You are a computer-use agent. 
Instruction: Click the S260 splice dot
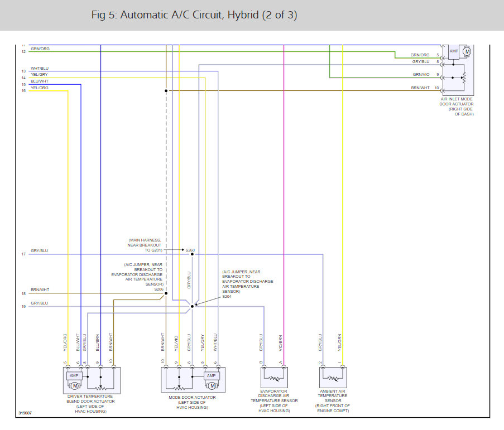(x=192, y=254)
